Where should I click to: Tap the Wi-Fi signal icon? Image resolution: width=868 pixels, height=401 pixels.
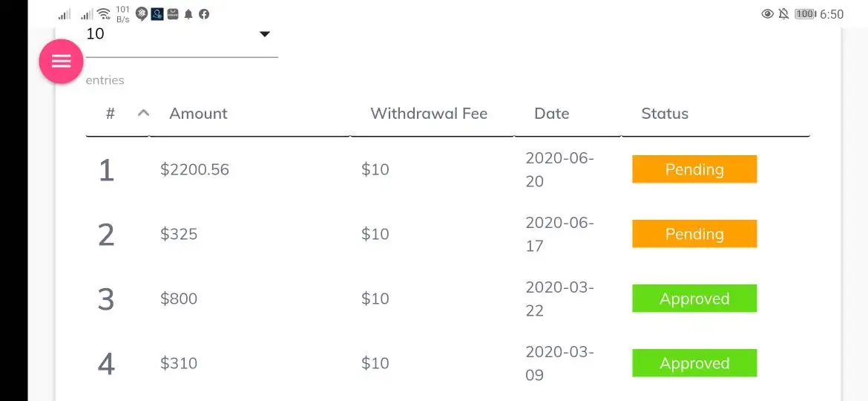click(x=104, y=14)
